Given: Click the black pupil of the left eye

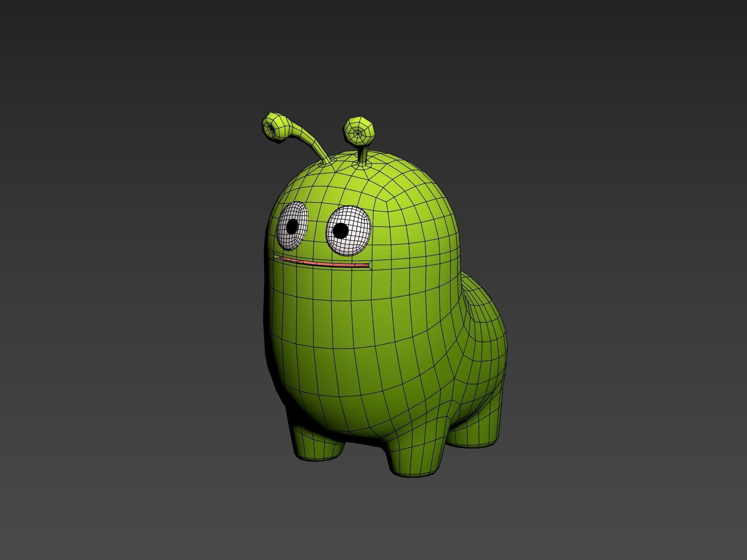Looking at the screenshot, I should coord(292,227).
